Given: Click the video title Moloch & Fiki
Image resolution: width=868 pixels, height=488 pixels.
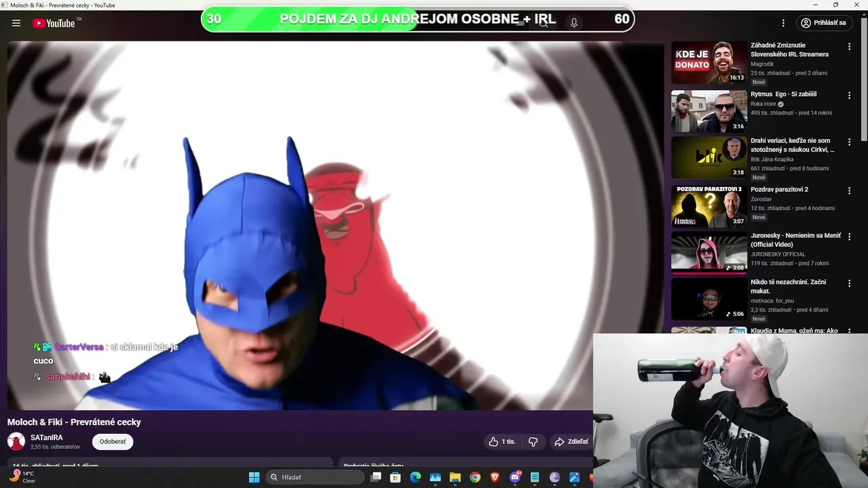Looking at the screenshot, I should pos(74,422).
